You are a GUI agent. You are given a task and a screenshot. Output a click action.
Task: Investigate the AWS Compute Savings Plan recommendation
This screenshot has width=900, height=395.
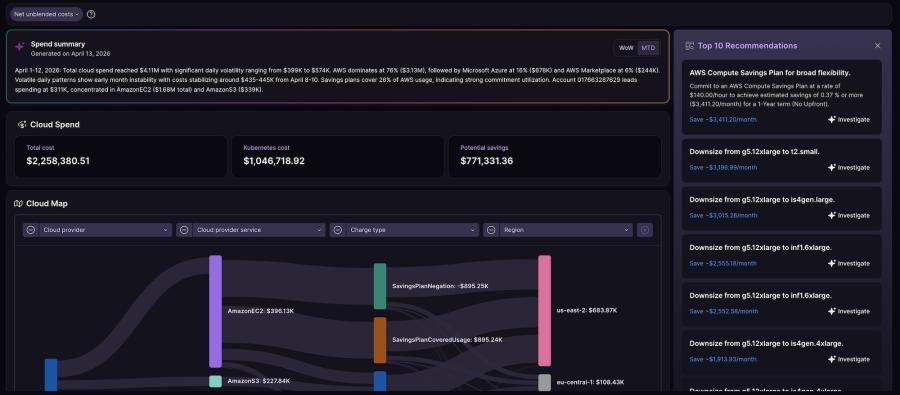click(848, 119)
